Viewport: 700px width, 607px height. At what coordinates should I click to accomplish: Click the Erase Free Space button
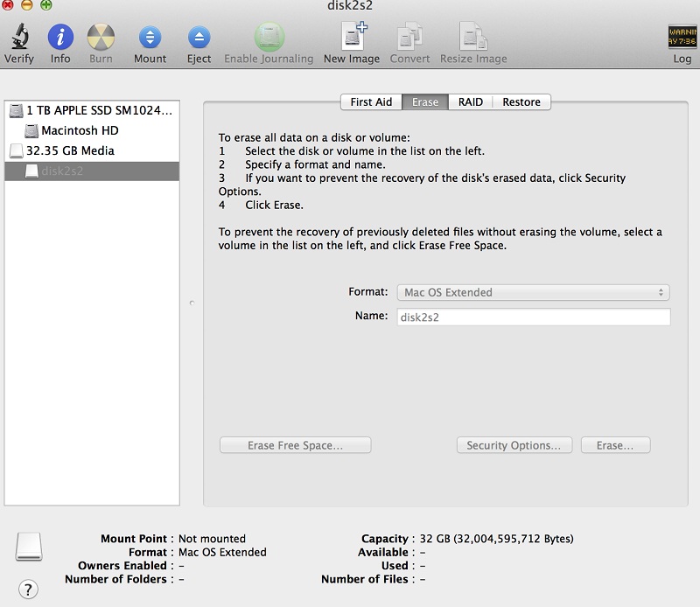295,444
